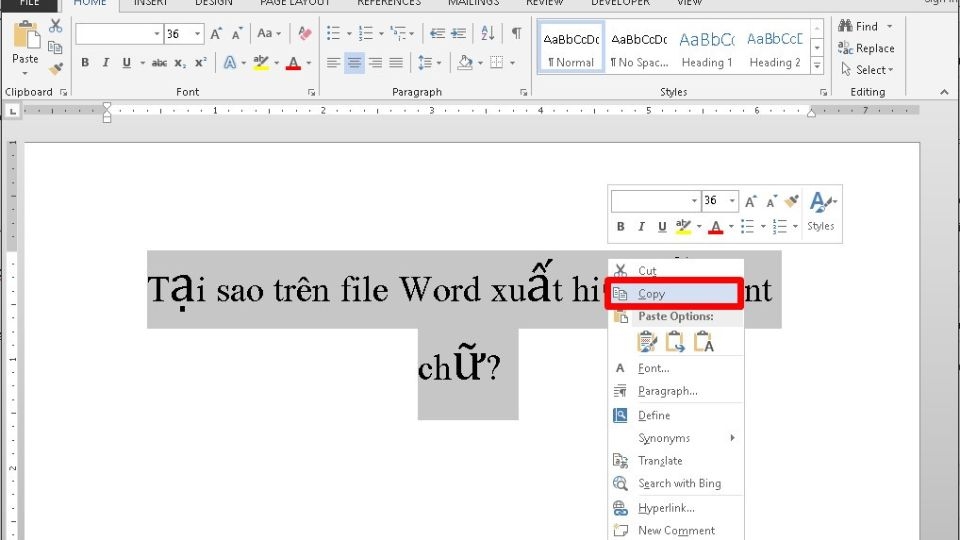This screenshot has height=540, width=960.
Task: Toggle Italic in the mini toolbar
Action: (641, 227)
